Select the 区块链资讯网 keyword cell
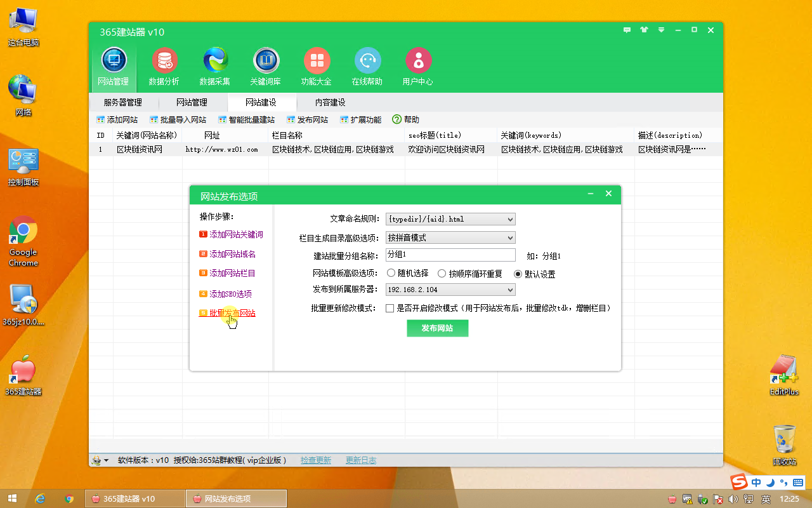Screen dimensions: 812x508 pyautogui.click(x=140, y=150)
